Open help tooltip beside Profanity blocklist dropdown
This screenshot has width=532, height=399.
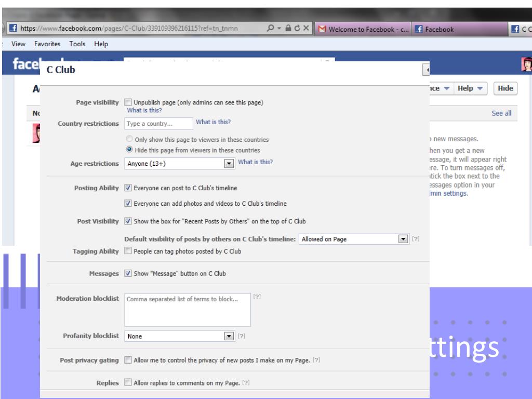(x=241, y=336)
